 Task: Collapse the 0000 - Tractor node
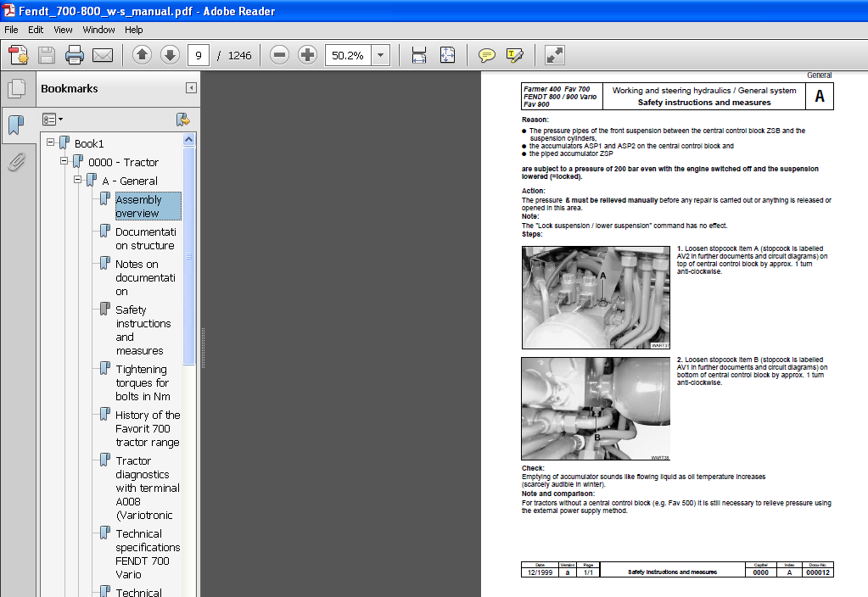pyautogui.click(x=64, y=161)
